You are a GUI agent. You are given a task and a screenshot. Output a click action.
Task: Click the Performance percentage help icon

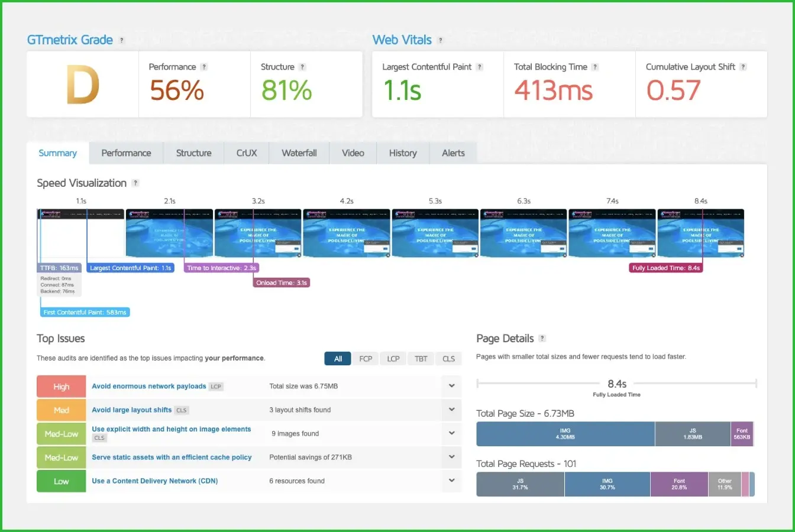click(x=205, y=67)
